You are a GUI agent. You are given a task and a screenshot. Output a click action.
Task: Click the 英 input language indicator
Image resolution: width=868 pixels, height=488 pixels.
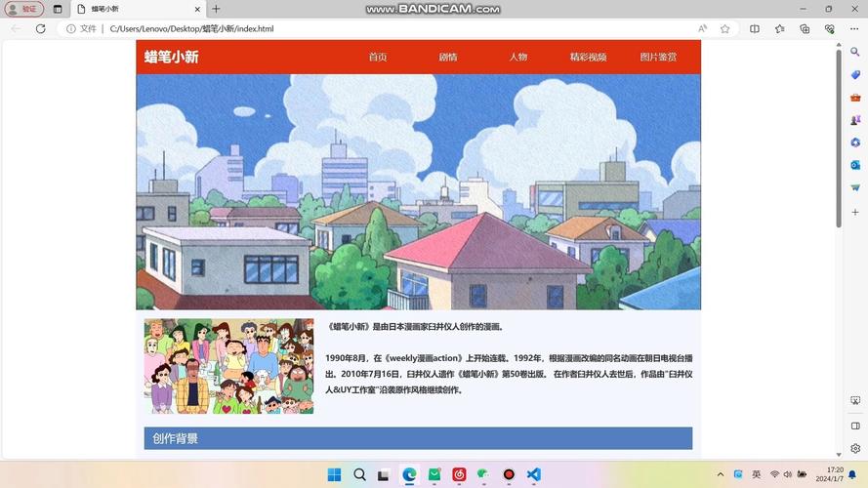(756, 474)
